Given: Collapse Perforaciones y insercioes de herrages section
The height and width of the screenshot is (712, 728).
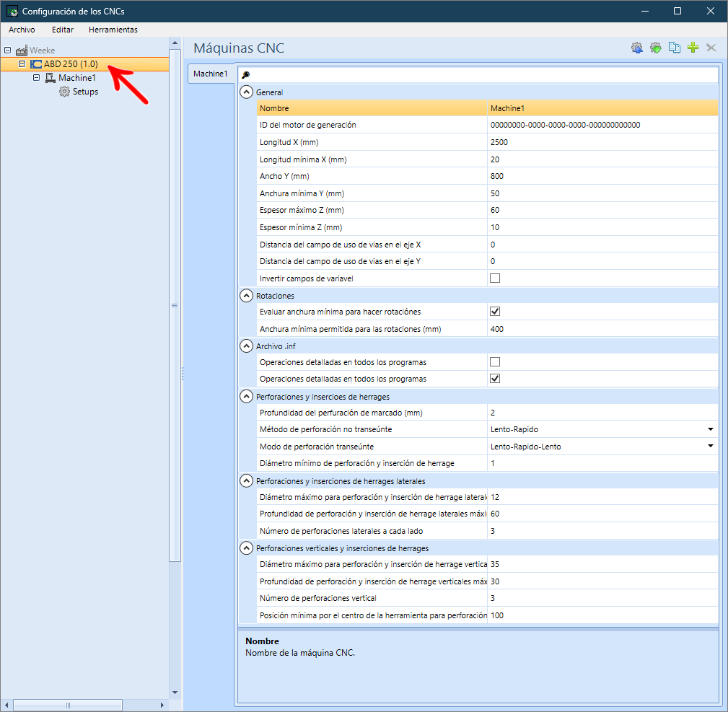Looking at the screenshot, I should pos(246,397).
